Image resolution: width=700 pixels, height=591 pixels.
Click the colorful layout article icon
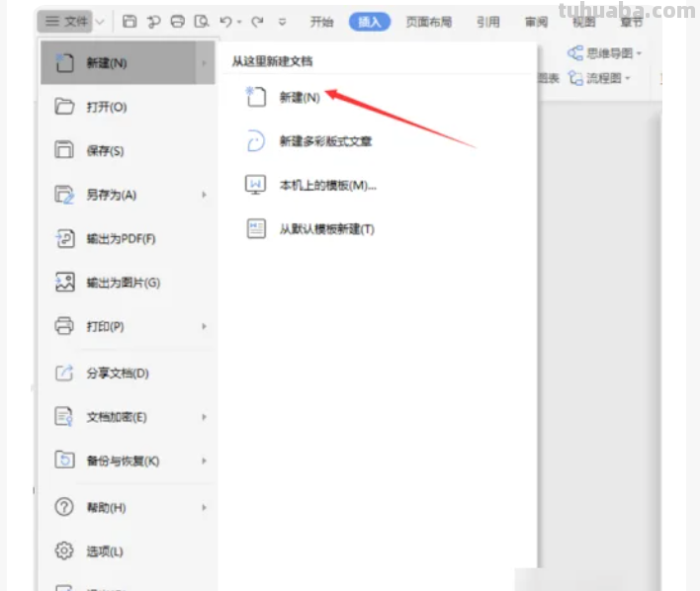click(x=256, y=140)
